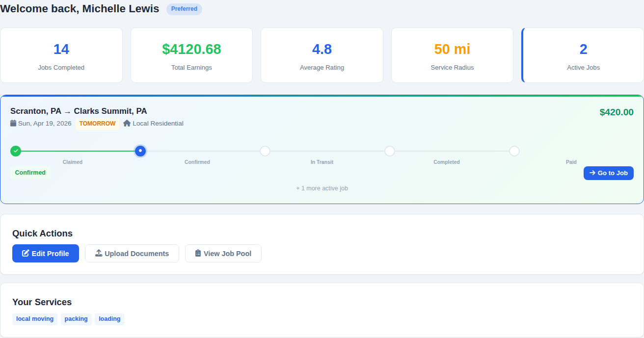The image size is (644, 338).
Task: Click the Completed step circle
Action: (x=390, y=151)
